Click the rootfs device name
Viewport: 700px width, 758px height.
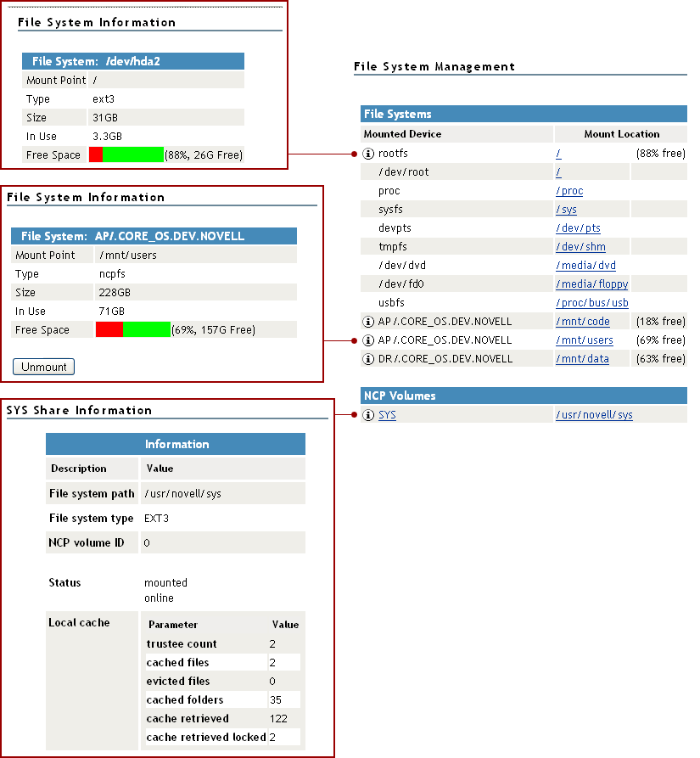tap(393, 154)
